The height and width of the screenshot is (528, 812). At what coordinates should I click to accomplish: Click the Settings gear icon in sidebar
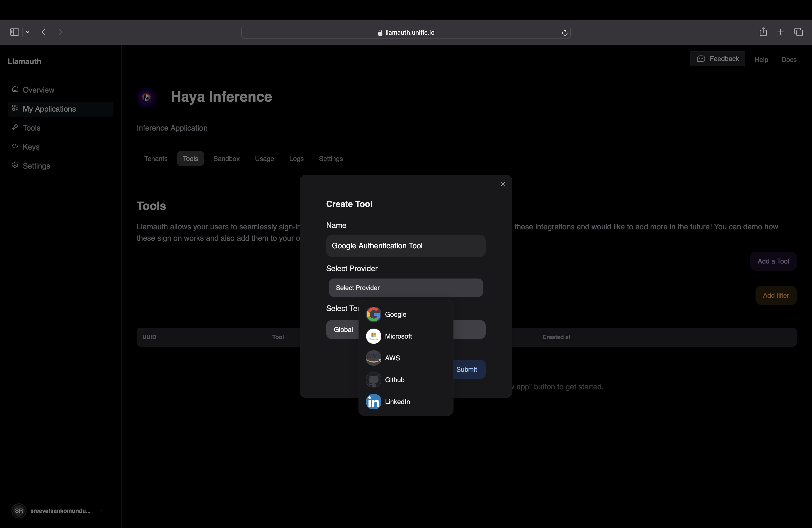click(15, 165)
